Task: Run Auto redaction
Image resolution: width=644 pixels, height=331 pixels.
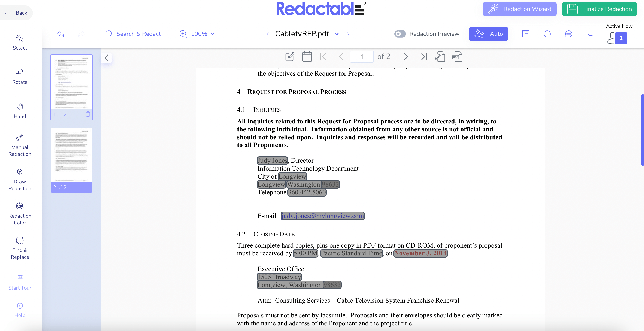Action: (488, 34)
